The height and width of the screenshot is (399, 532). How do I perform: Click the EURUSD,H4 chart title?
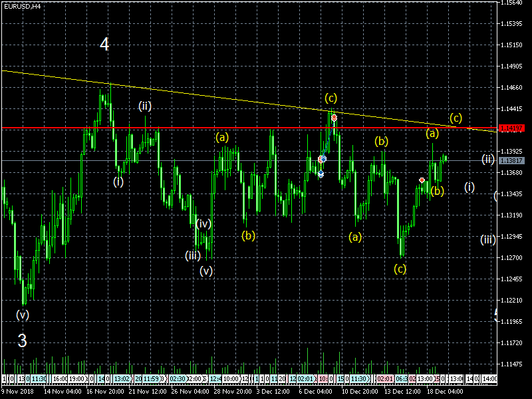tap(22, 6)
